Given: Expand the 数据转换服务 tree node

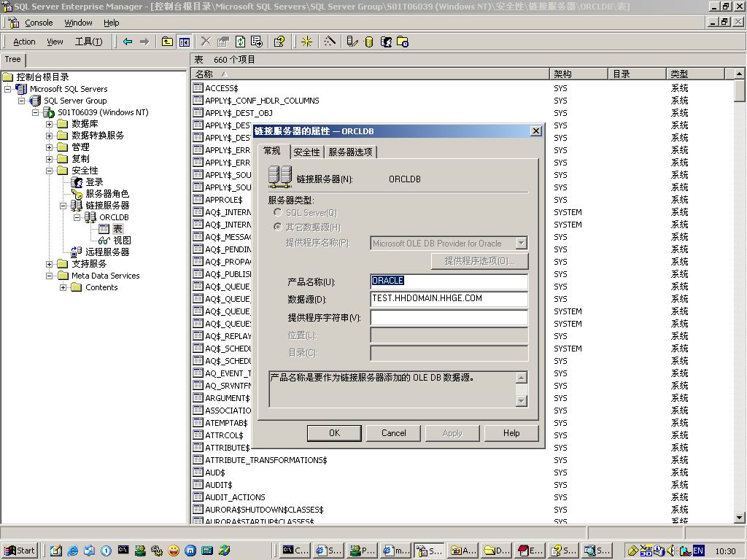Looking at the screenshot, I should coord(49,136).
